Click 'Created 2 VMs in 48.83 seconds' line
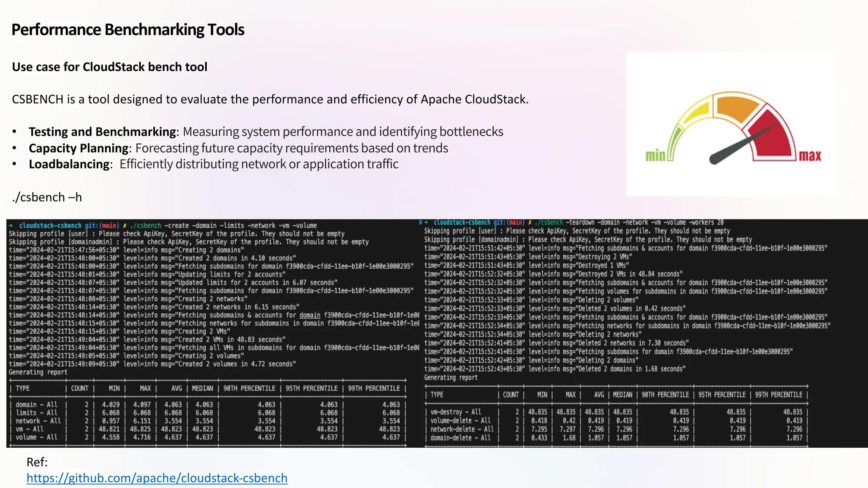The width and height of the screenshot is (868, 488). tap(147, 340)
